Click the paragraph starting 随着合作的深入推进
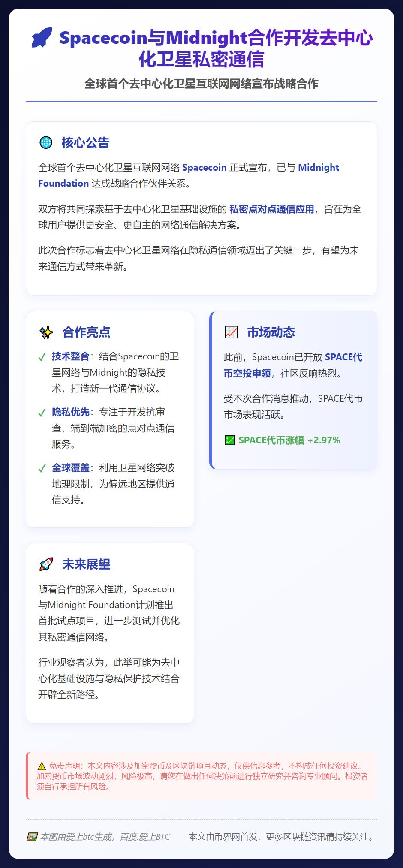The width and height of the screenshot is (403, 868). pos(109,613)
